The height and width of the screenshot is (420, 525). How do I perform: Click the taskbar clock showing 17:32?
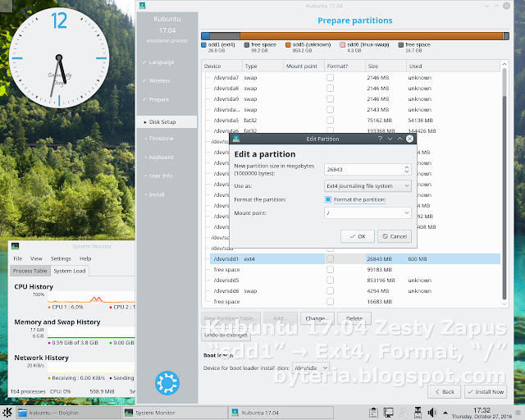pos(482,413)
